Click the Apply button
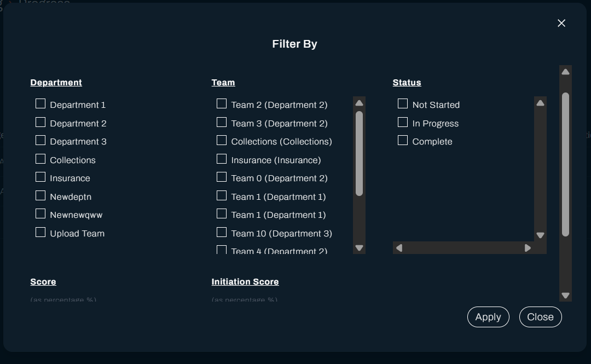Viewport: 591px width, 364px height. pos(488,317)
